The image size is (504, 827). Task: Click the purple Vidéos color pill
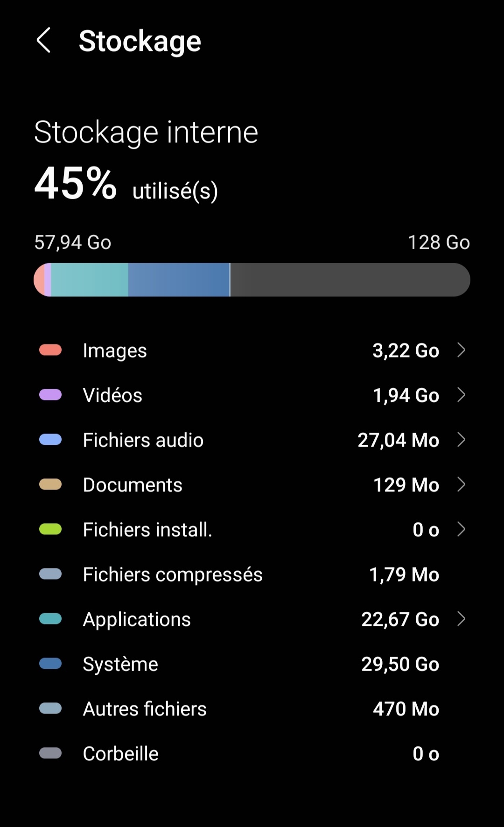click(x=50, y=395)
